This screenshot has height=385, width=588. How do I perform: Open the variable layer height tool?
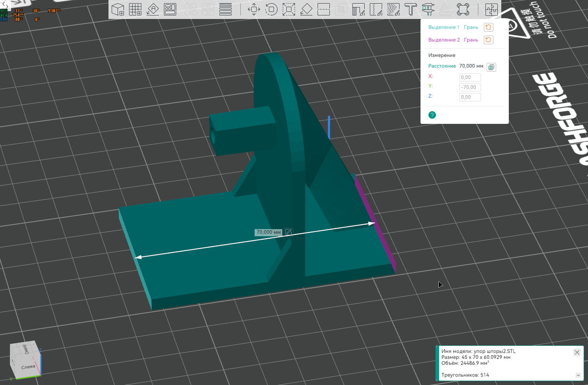pos(225,9)
